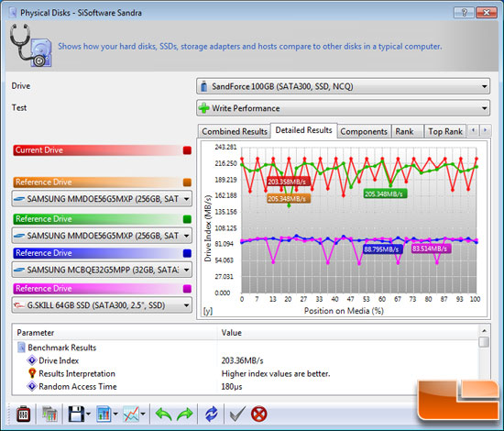Click the [y] axis toggle on chart
Screen dimensions: 504x431
[x=208, y=311]
